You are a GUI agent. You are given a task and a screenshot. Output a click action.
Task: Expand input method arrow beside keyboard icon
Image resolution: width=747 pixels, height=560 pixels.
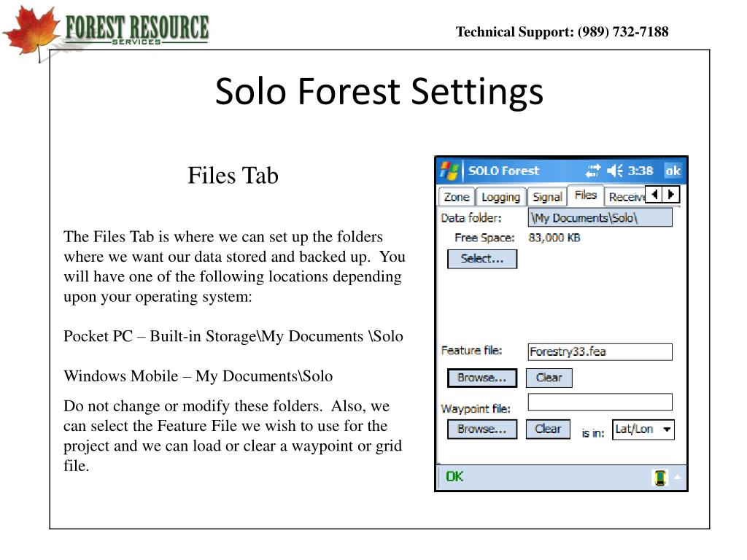678,477
